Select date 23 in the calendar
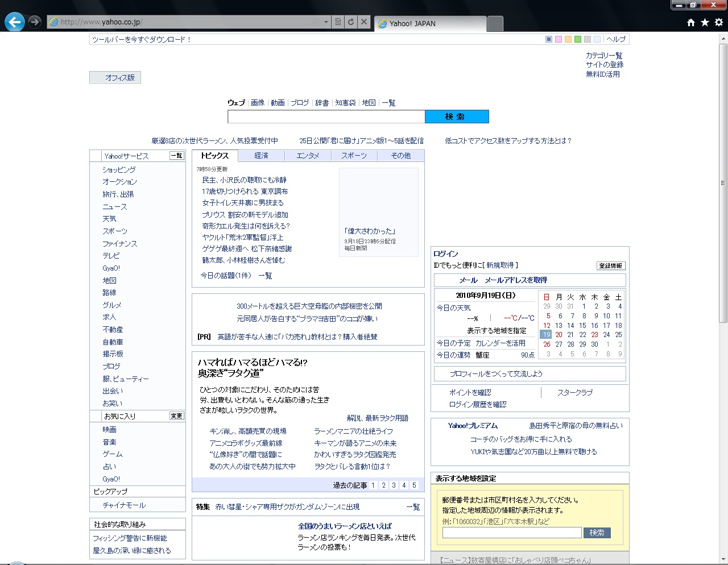Image resolution: width=728 pixels, height=565 pixels. click(594, 335)
